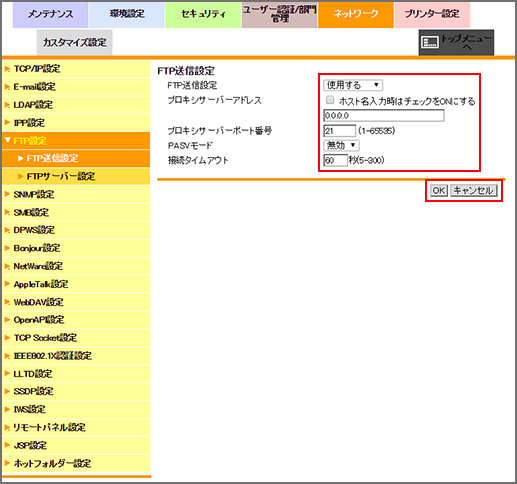517x484 pixels.
Task: Click arrow icon beside WebDAV設定
Action: (7, 302)
